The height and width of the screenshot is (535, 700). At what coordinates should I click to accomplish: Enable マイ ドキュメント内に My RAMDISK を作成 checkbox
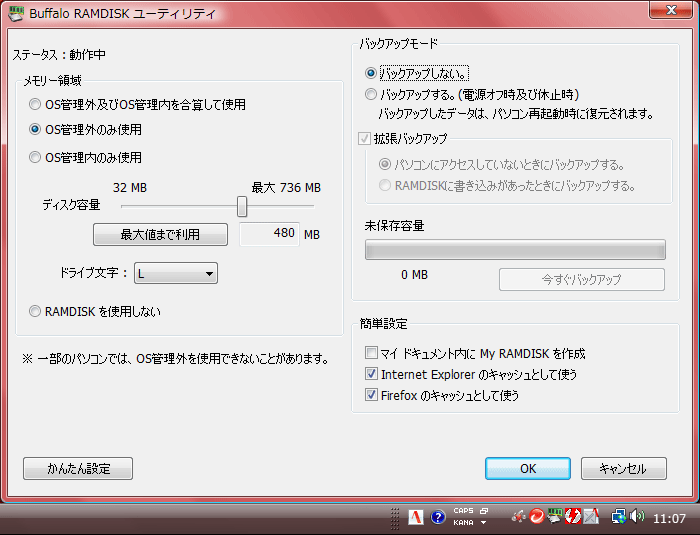point(371,353)
